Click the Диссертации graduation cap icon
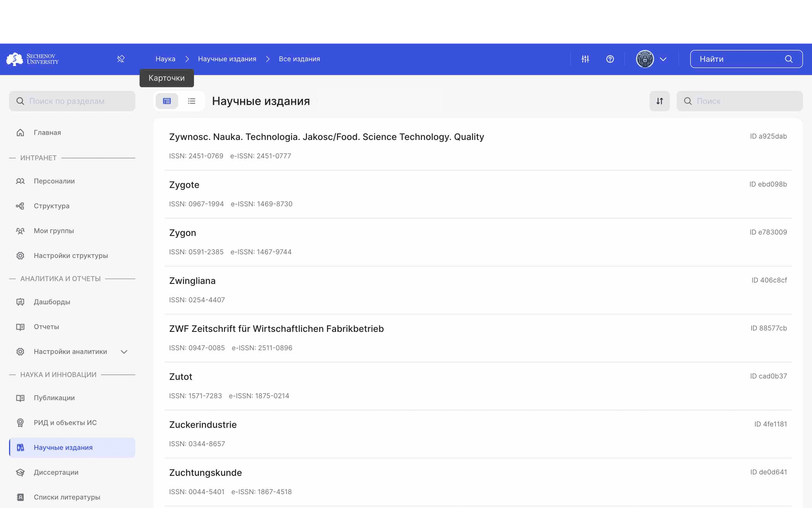 click(x=21, y=473)
